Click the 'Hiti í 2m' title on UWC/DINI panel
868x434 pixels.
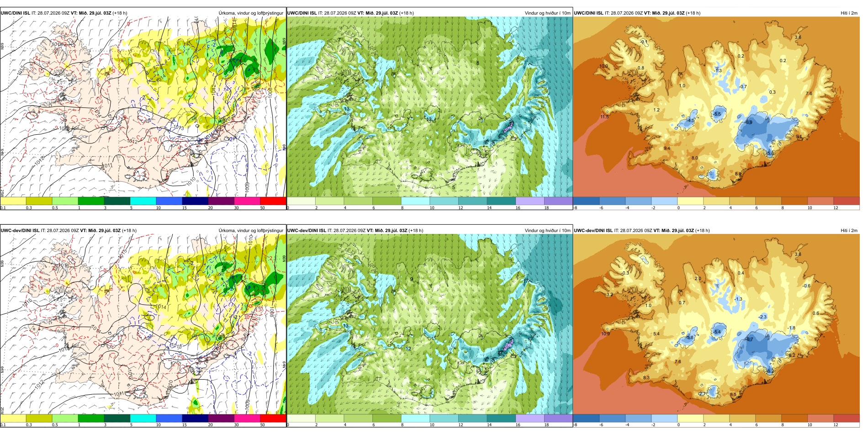849,13
